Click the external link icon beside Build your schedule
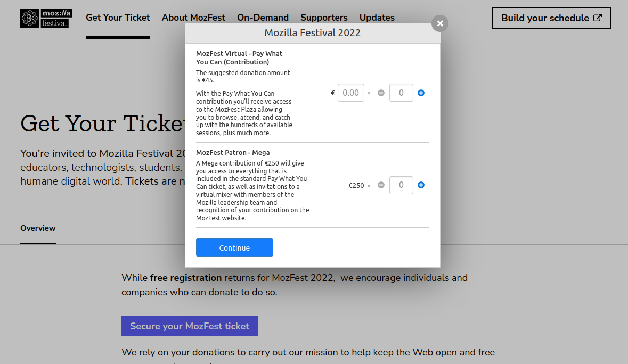Viewport: 628px width, 364px height. click(598, 18)
